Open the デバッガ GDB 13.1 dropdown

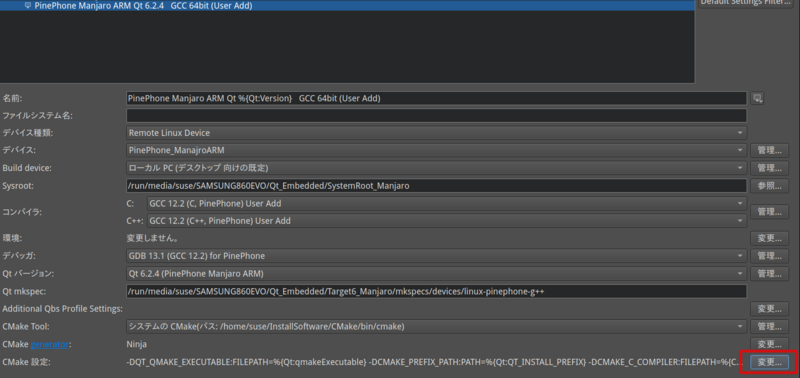pyautogui.click(x=436, y=256)
